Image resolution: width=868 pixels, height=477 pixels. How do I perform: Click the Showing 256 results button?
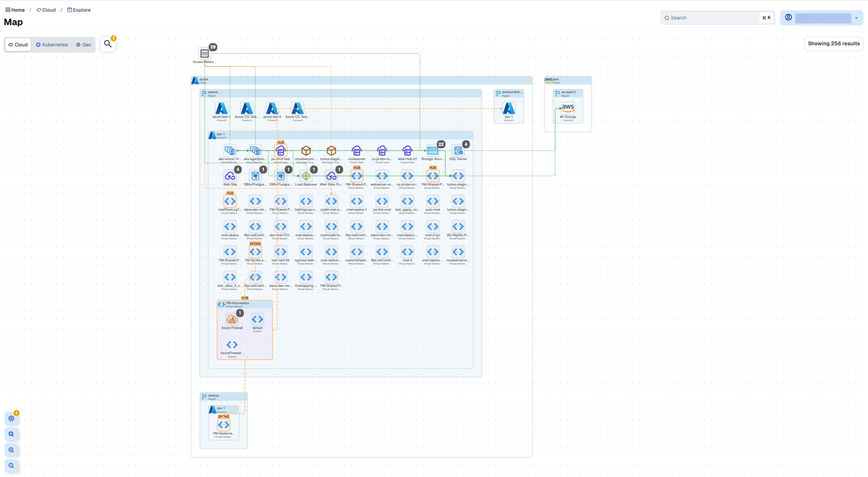[834, 44]
